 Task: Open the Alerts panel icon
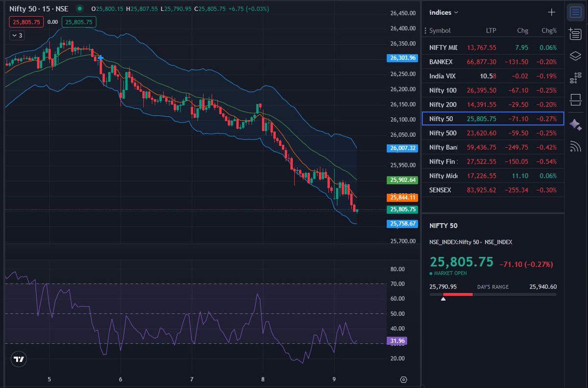(x=575, y=34)
